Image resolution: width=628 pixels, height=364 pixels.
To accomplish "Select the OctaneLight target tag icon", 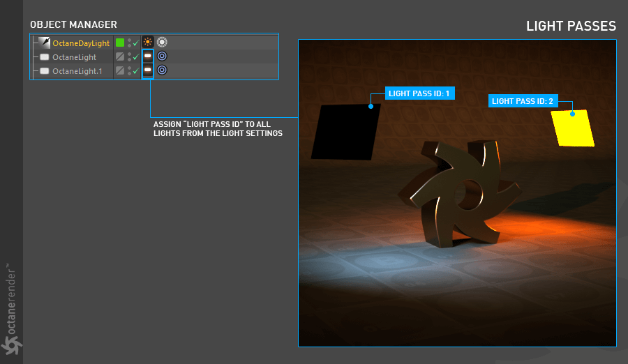I will (162, 56).
